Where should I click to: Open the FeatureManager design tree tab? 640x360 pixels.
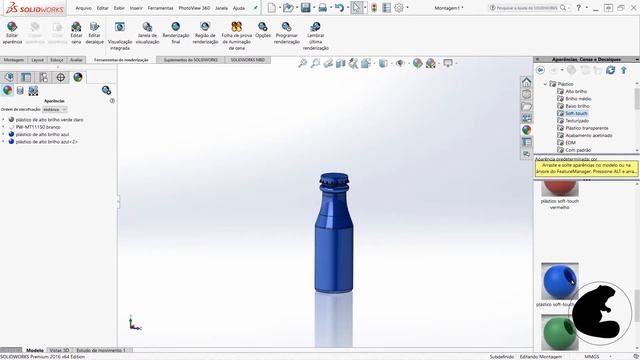[x=9, y=77]
